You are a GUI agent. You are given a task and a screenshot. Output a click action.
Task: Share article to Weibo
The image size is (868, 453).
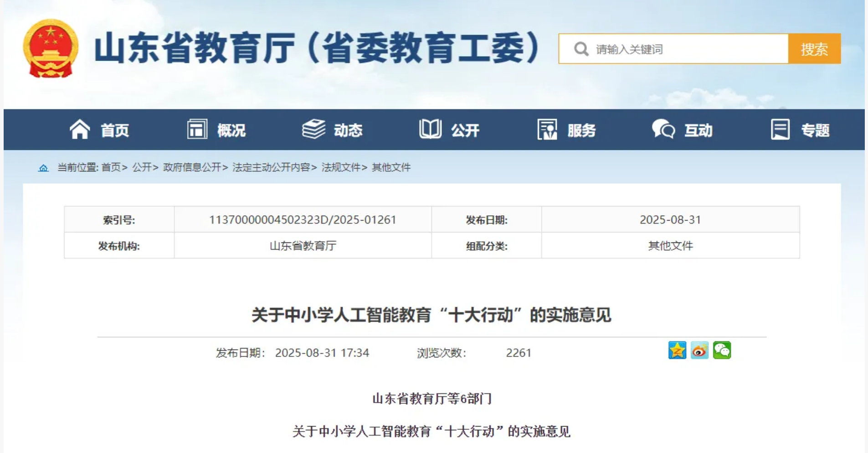pyautogui.click(x=699, y=350)
